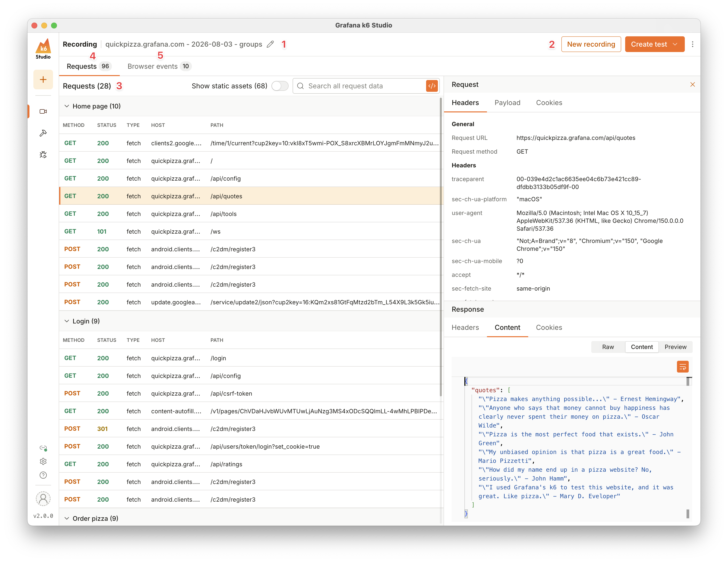
Task: Click the sec-fetch-site value same-origin
Action: click(x=533, y=288)
